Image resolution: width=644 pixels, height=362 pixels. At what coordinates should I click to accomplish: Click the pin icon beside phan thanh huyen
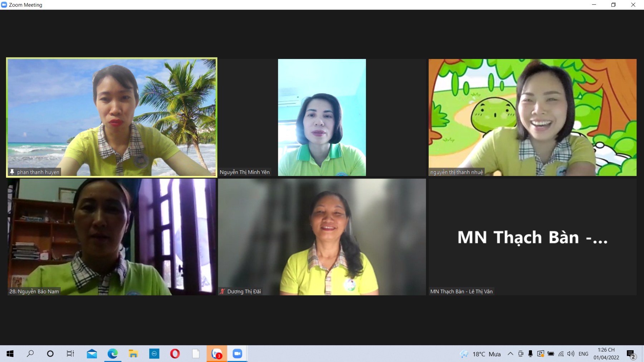[x=12, y=172]
